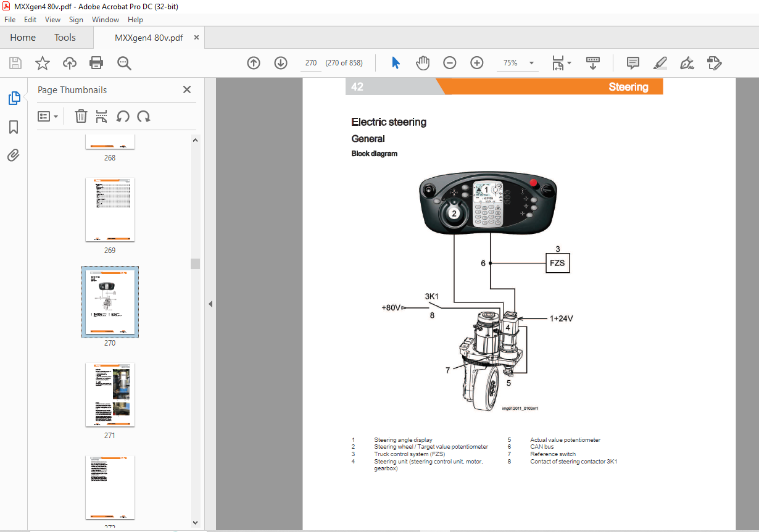Screen dimensions: 759x532
Task: Click 'Truck control system (FZS)' legend text
Action: 410,454
